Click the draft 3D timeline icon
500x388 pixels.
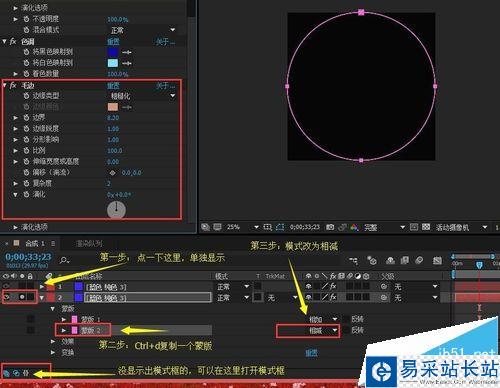pyautogui.click(x=372, y=260)
